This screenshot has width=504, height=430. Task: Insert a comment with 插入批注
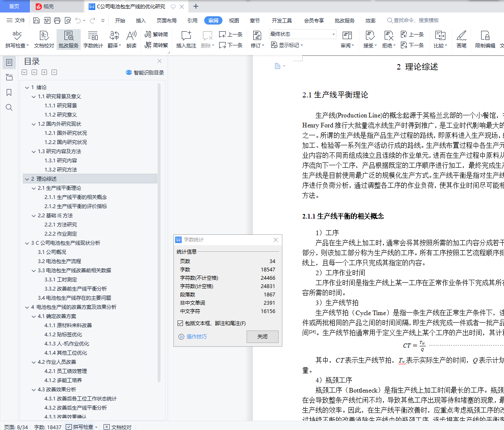[186, 40]
